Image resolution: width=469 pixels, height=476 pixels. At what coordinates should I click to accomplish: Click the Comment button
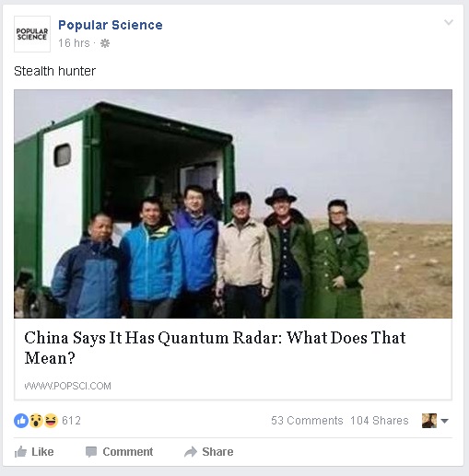tap(119, 452)
